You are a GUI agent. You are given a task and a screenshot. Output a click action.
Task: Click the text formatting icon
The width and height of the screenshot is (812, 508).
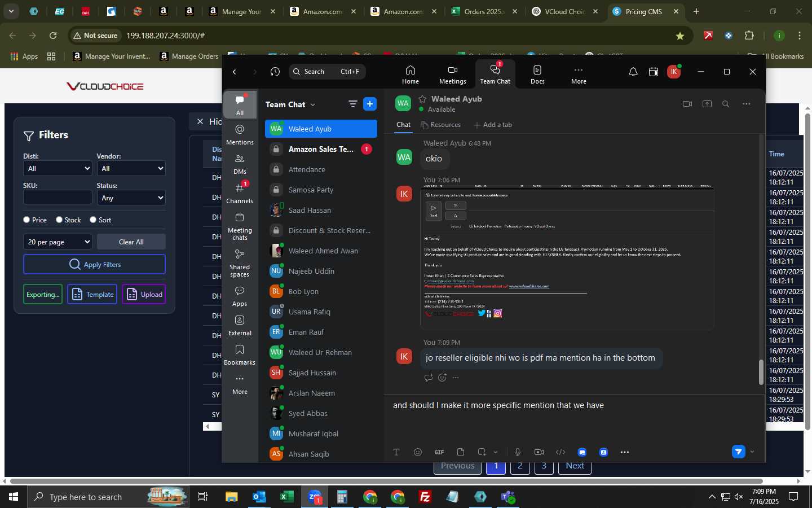[396, 452]
